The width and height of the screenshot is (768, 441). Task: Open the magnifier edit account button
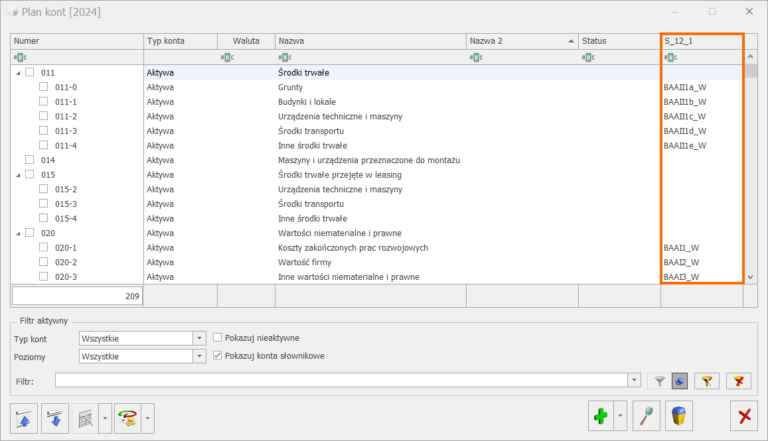pos(647,415)
